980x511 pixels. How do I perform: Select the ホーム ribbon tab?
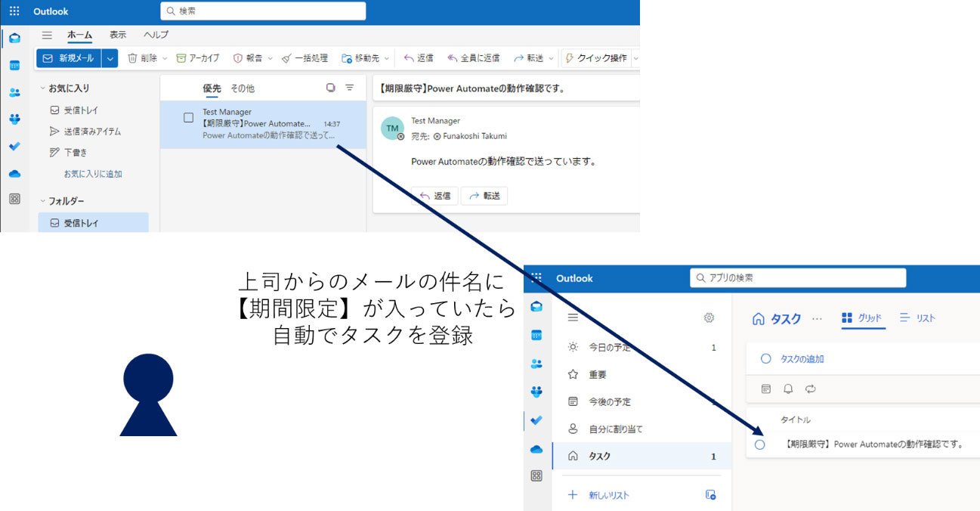79,35
